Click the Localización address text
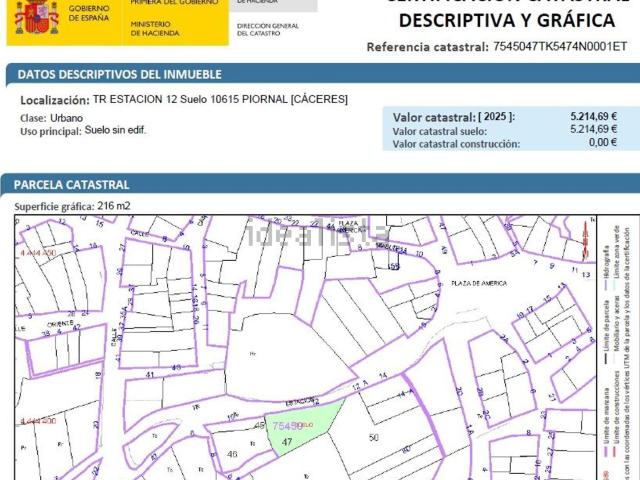The image size is (640, 480). 184,100
